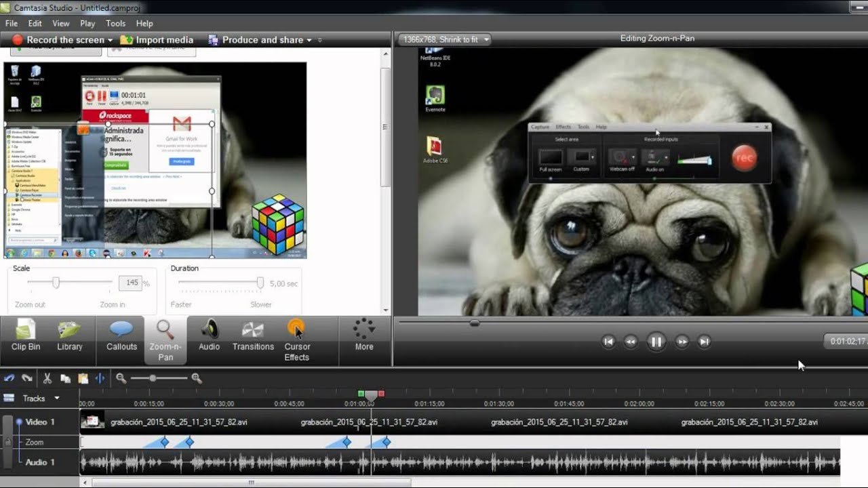The width and height of the screenshot is (868, 488).
Task: Select the Zoom-n-Pan tab
Action: 165,340
